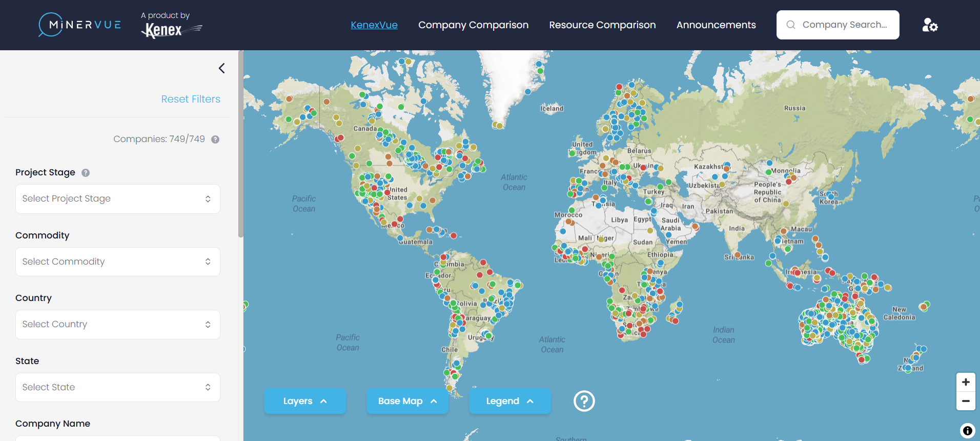Zoom in on the map
The width and height of the screenshot is (980, 441).
pyautogui.click(x=965, y=382)
